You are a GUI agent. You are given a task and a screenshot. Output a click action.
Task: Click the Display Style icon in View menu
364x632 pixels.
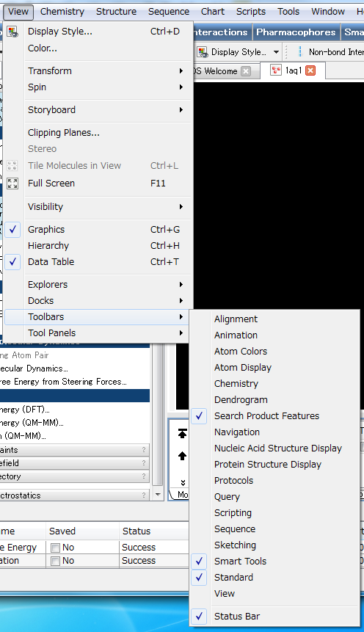pyautogui.click(x=12, y=32)
